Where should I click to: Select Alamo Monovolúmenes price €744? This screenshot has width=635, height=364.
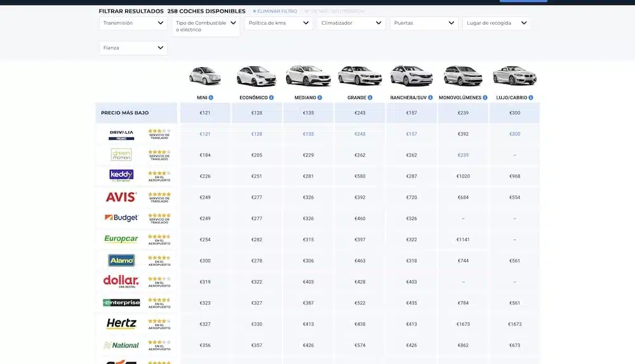click(463, 261)
